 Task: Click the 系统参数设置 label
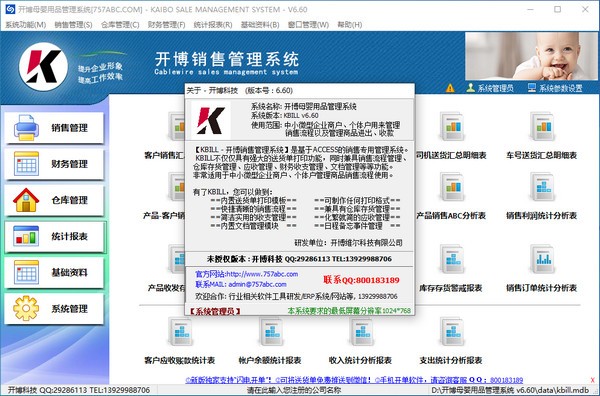(x=561, y=88)
